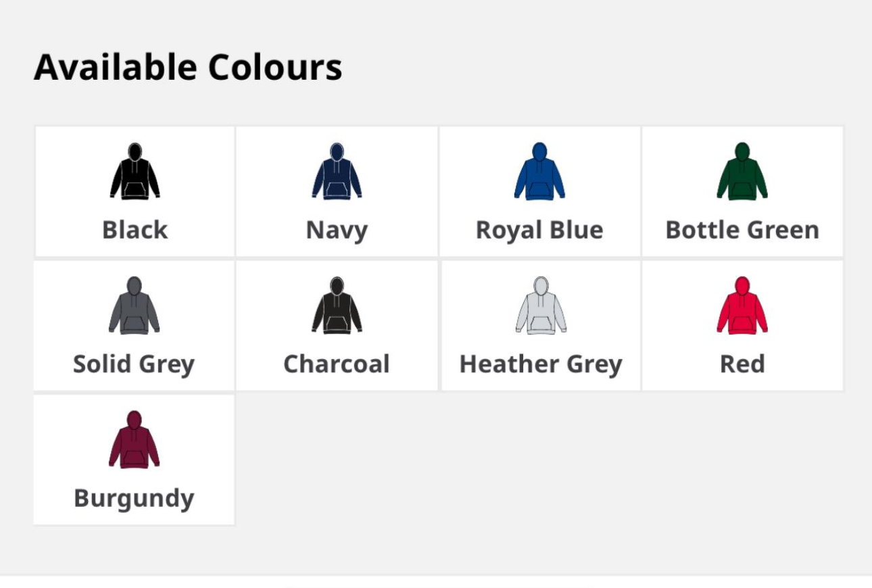
Task: Click the Charcoal text label
Action: click(x=337, y=364)
